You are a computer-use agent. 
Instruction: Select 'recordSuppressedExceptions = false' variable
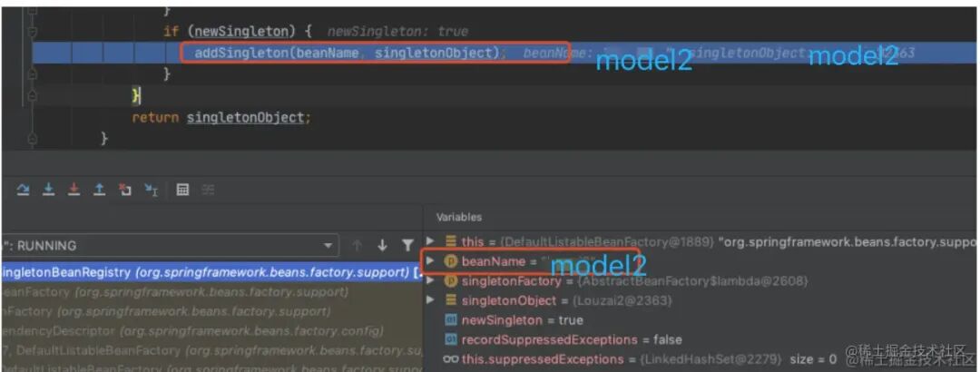coord(701,339)
